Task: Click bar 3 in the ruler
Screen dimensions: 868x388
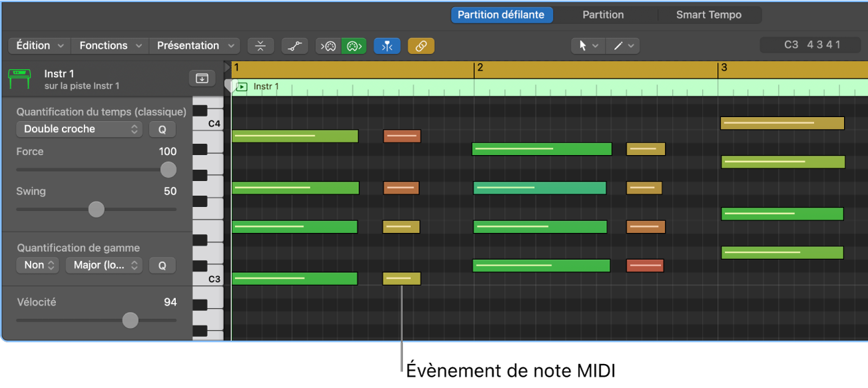Action: pyautogui.click(x=724, y=68)
